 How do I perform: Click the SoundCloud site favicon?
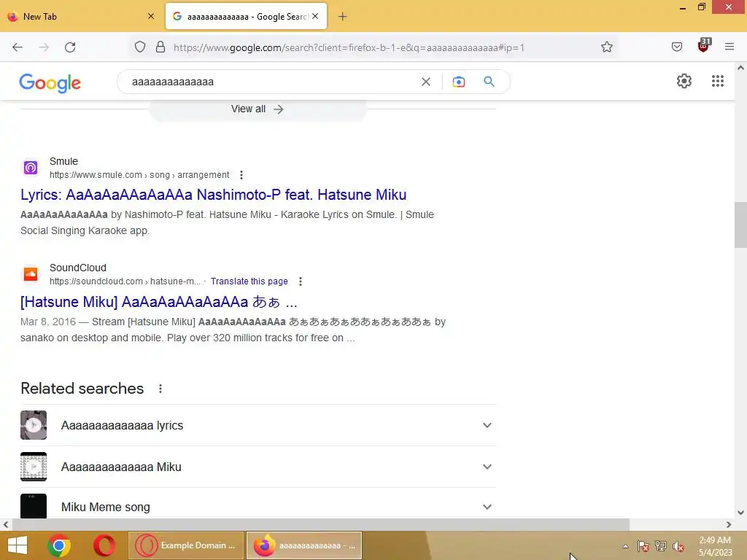31,274
